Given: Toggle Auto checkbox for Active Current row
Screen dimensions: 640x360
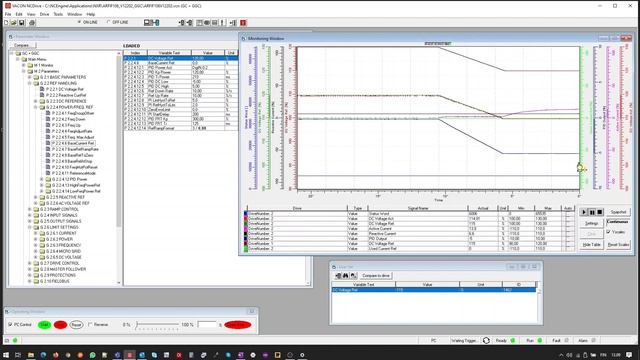Looking at the screenshot, I should click(x=568, y=229).
